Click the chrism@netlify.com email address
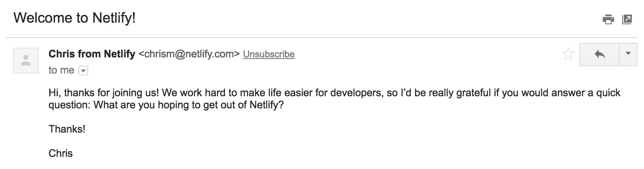Image resolution: width=644 pixels, height=169 pixels. click(189, 54)
